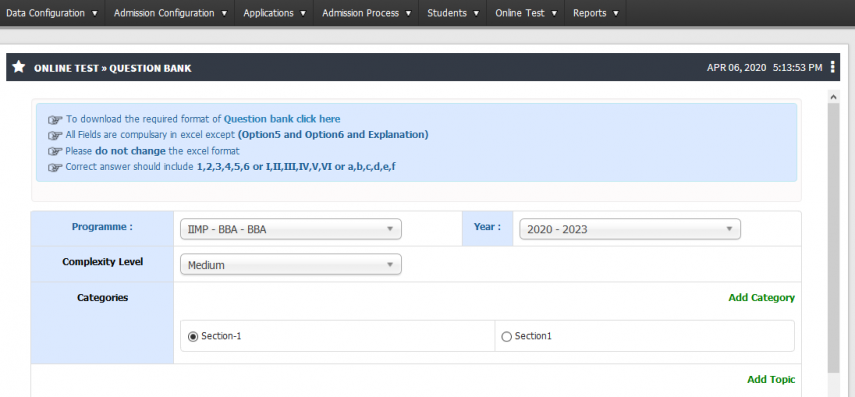Click the do not change instruction text
The image size is (855, 397).
(130, 151)
